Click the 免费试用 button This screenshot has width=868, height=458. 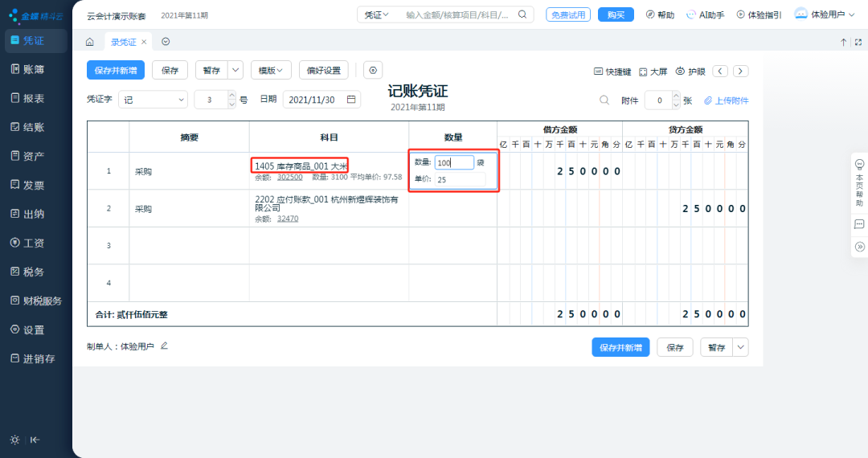[568, 15]
